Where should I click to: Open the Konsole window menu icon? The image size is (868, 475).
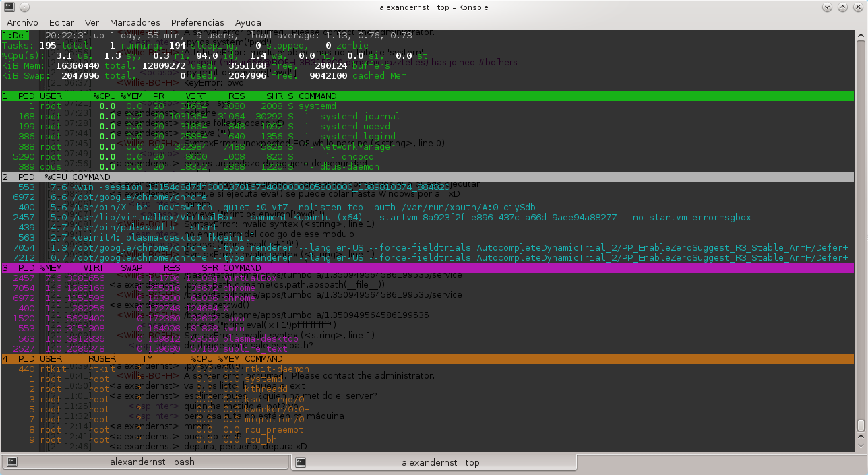(x=9, y=7)
